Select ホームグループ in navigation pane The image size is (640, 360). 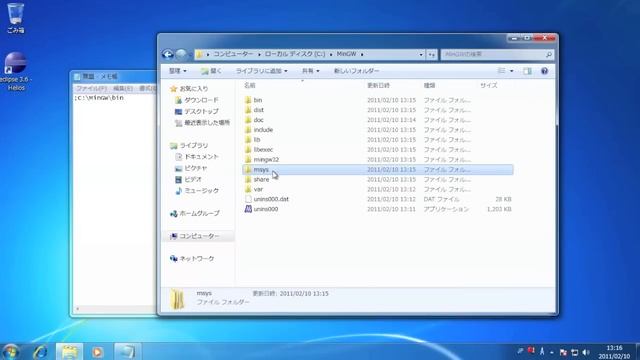195,213
